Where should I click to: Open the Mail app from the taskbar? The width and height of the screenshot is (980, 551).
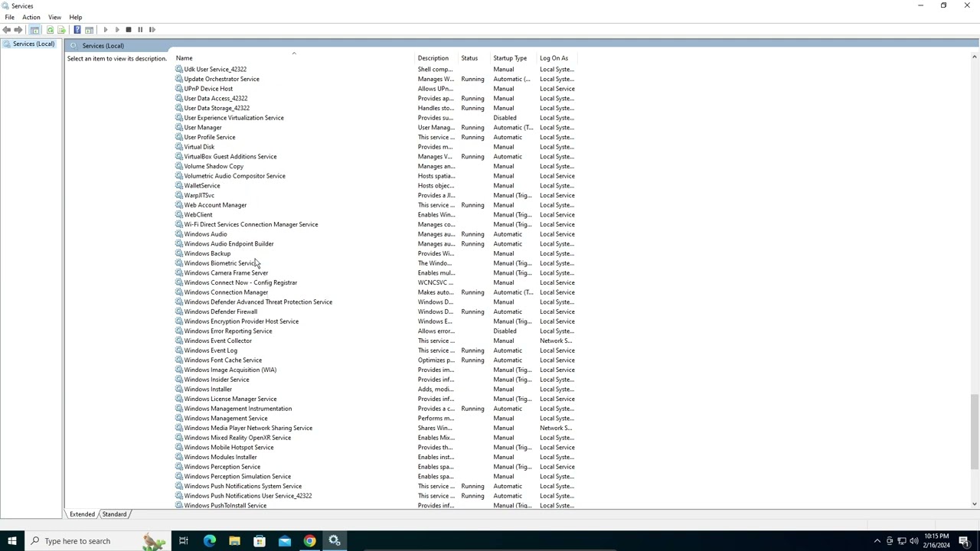(x=285, y=541)
